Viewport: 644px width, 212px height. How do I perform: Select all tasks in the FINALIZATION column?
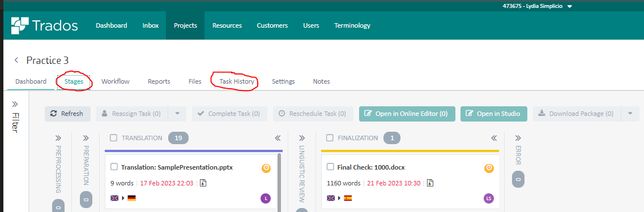click(330, 138)
